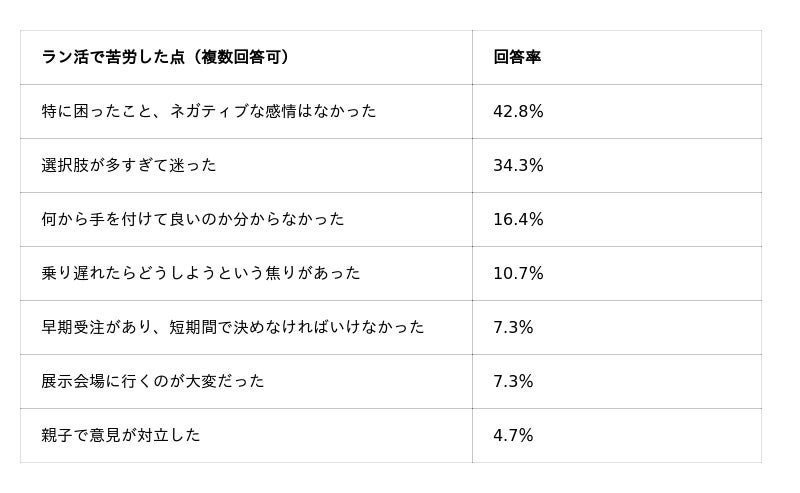Select the 4.7% response rate value

click(513, 436)
